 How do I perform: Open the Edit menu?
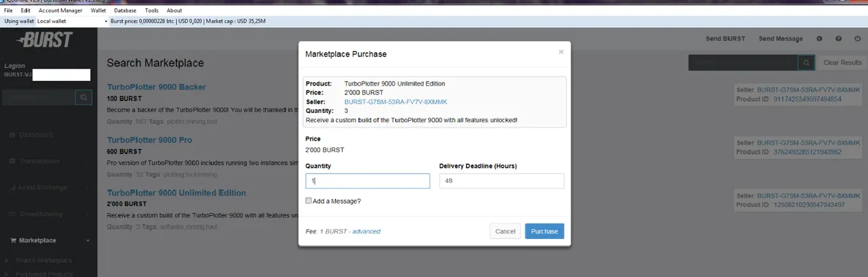[25, 11]
